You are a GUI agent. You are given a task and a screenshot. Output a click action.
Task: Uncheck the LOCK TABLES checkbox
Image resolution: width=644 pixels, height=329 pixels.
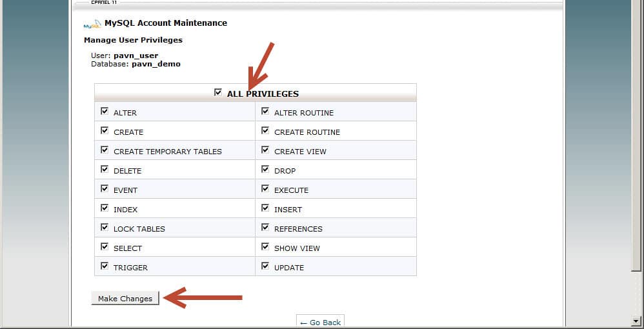pyautogui.click(x=105, y=228)
